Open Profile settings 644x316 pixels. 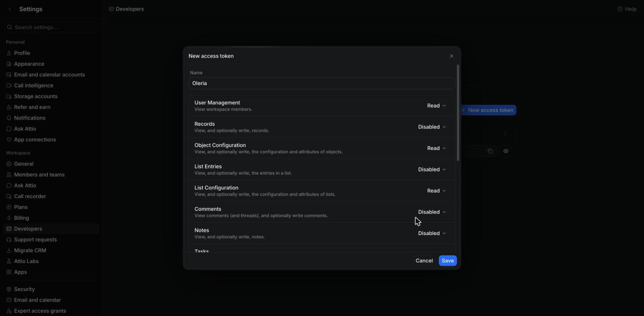click(x=51, y=53)
